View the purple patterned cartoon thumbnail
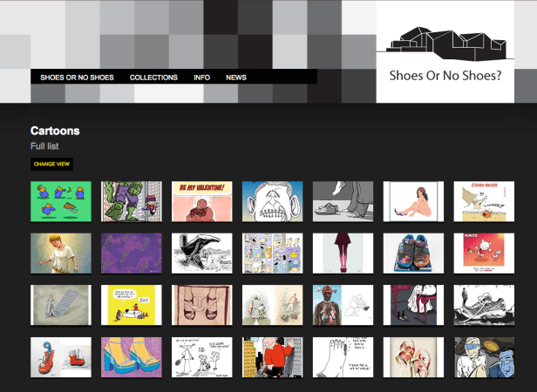 (x=132, y=253)
